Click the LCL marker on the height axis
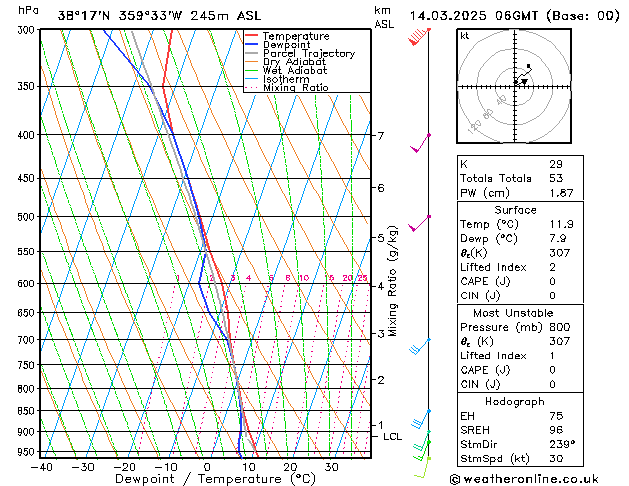The image size is (629, 486). click(x=392, y=437)
